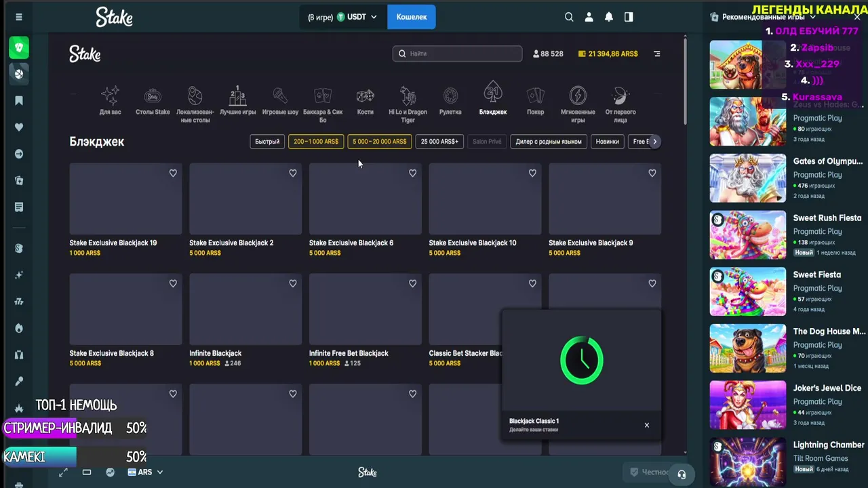Open the Stake Originals S icon in the sidebar

coord(19,248)
